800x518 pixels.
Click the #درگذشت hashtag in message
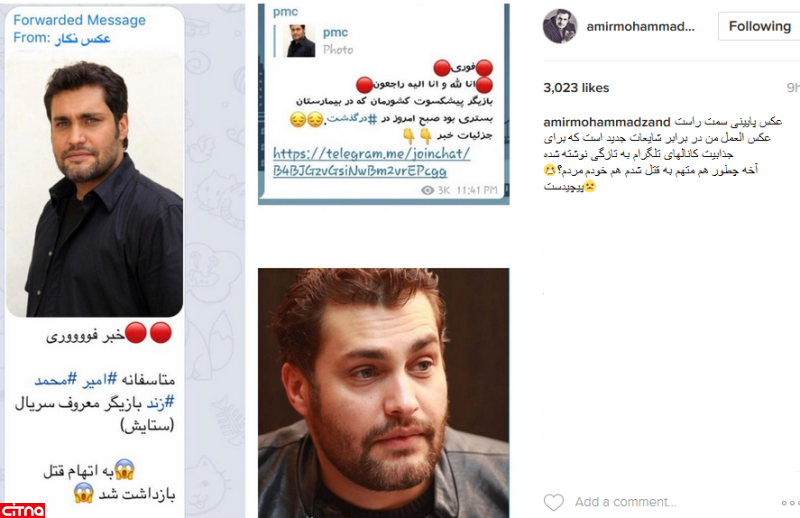(352, 118)
